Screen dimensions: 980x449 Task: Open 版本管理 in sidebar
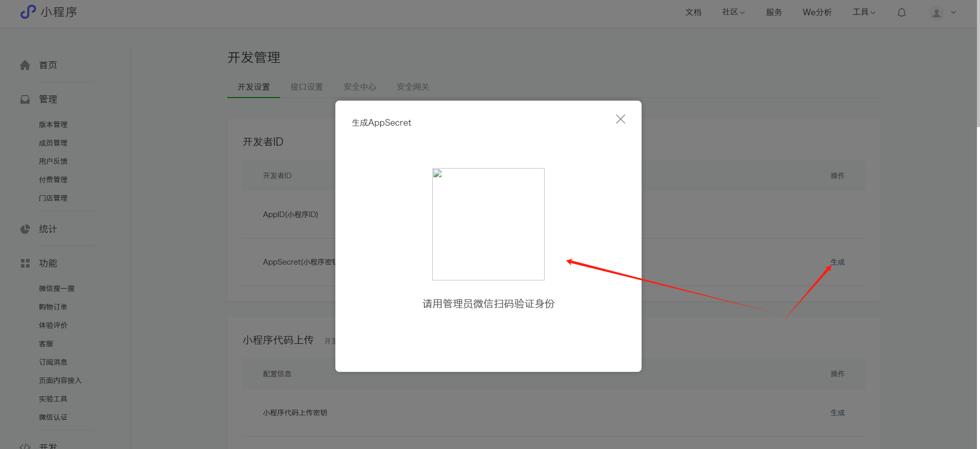tap(53, 125)
